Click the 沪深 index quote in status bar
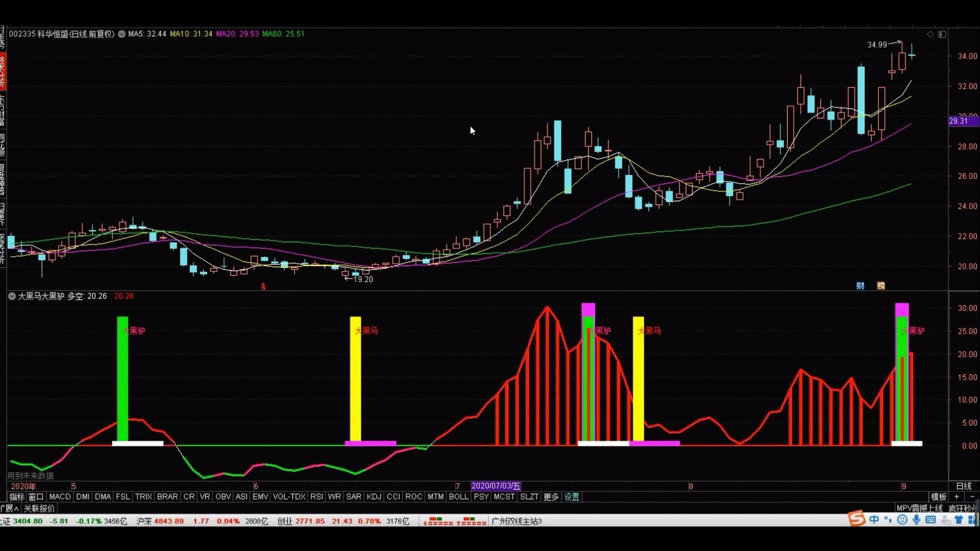 [203, 521]
